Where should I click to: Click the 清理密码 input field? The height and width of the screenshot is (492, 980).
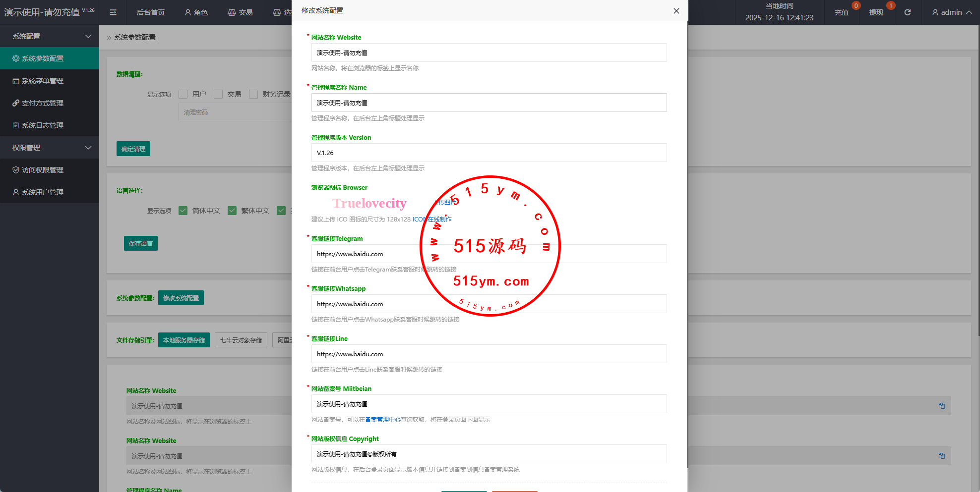pyautogui.click(x=235, y=112)
